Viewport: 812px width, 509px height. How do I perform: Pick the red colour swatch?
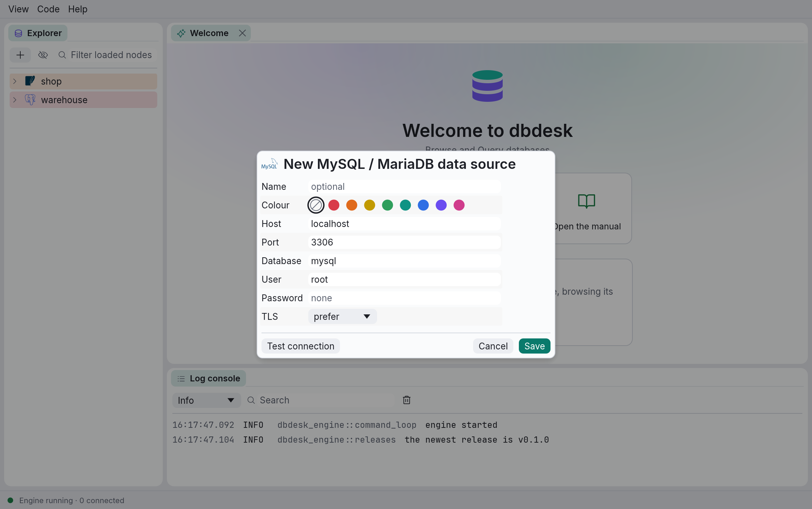tap(334, 205)
